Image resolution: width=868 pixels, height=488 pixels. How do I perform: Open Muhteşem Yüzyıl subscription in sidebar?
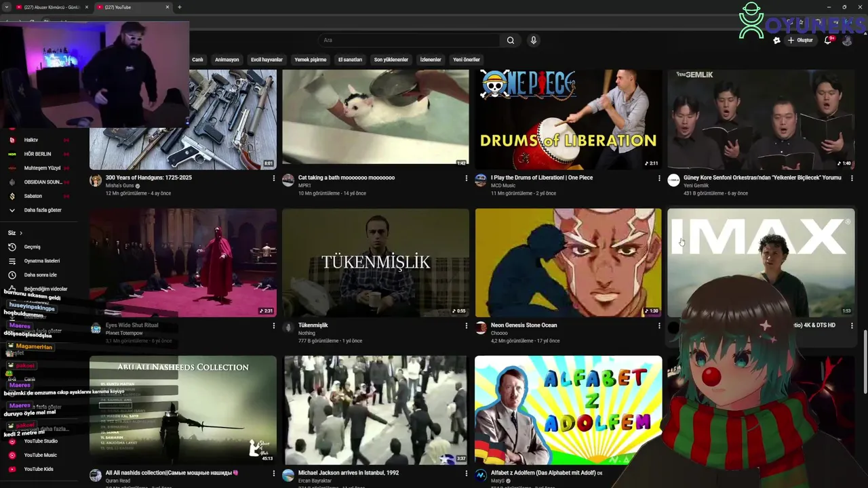[x=41, y=168]
